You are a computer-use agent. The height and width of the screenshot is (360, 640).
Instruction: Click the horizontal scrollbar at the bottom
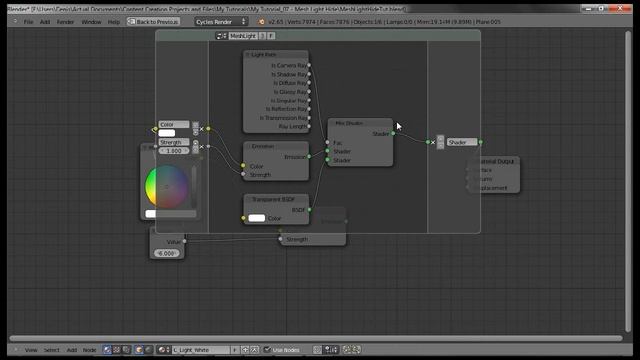[316, 338]
